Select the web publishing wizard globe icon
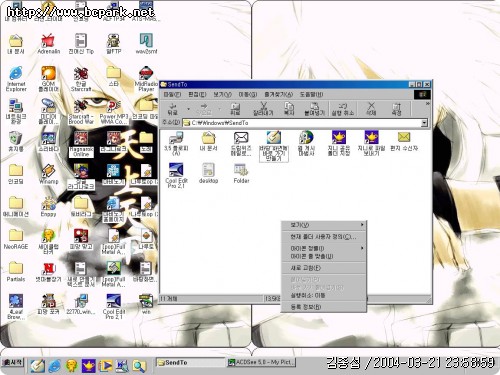Image resolution: width=500 pixels, height=375 pixels. click(306, 143)
